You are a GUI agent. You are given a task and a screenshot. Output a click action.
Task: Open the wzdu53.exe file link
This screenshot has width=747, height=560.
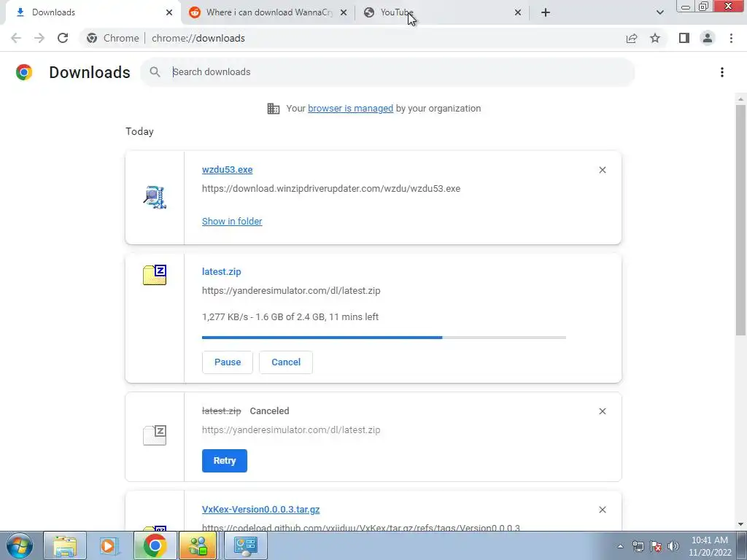[x=228, y=169]
